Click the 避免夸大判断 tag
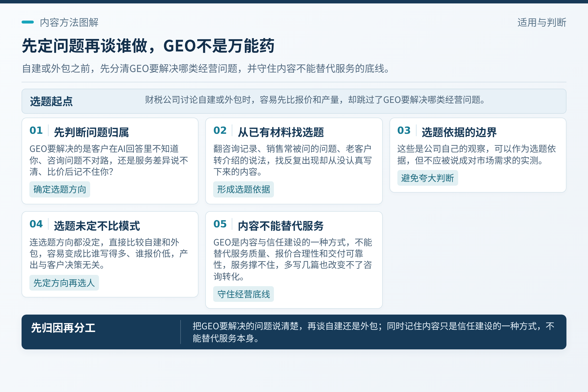Image resolution: width=588 pixels, height=392 pixels. click(428, 178)
